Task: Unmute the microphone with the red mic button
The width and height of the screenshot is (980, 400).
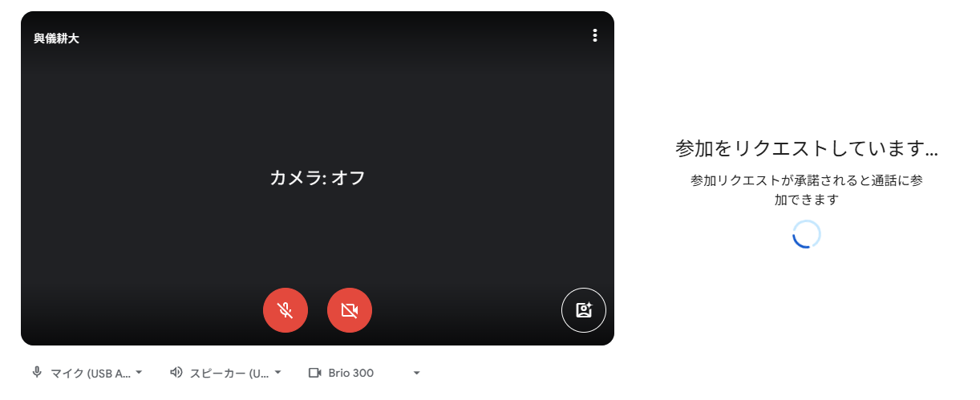Action: click(x=285, y=310)
